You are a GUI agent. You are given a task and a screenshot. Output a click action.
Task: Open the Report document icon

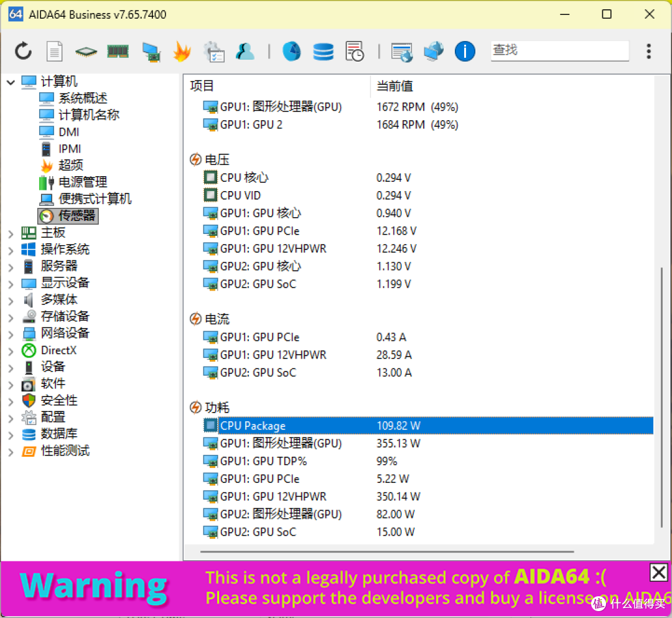point(54,52)
